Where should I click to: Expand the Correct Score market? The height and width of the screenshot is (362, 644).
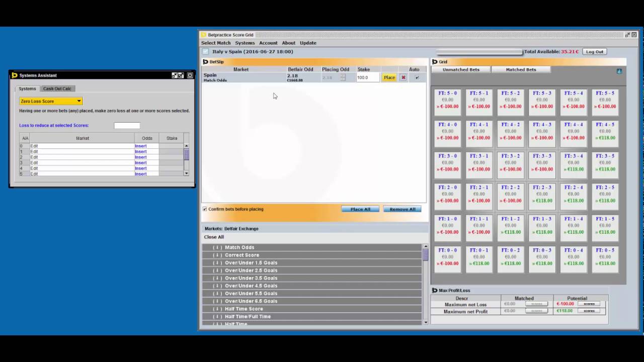312,255
